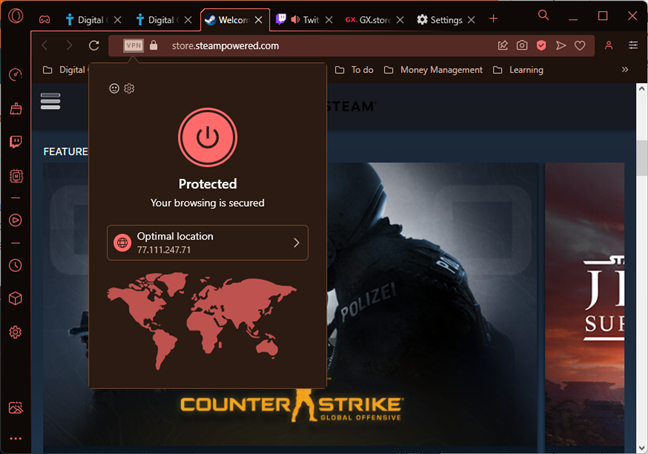This screenshot has width=648, height=454.
Task: Open VPN settings gear in popup
Action: point(129,88)
